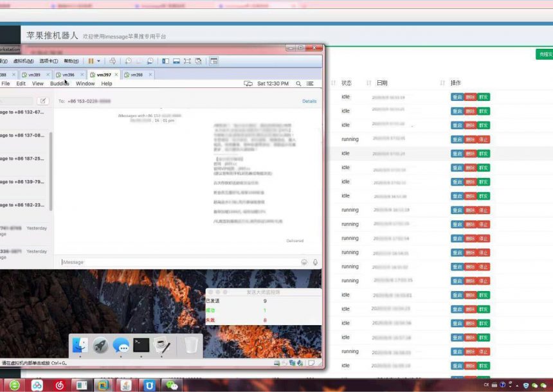Open the macOS View menu
553x392 pixels.
pos(38,84)
